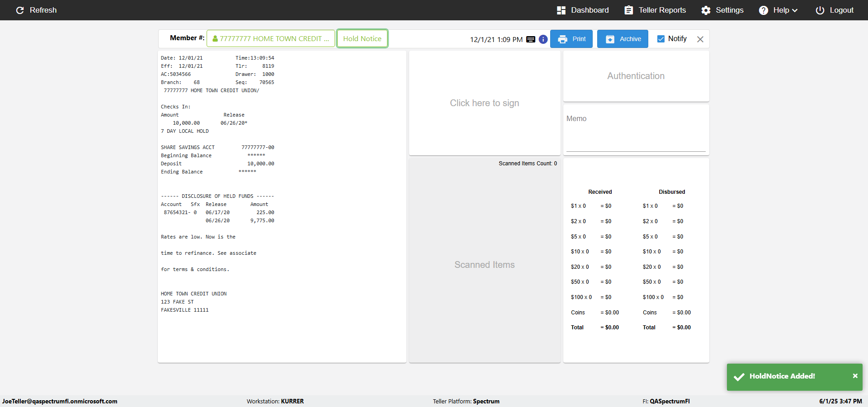This screenshot has width=868, height=407.
Task: Click the keyboard icon beside the timestamp
Action: [531, 39]
